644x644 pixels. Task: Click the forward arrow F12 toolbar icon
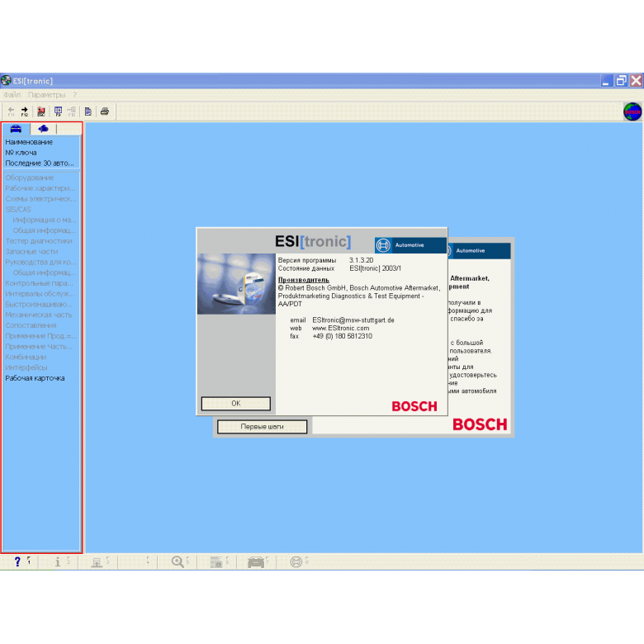(x=25, y=111)
